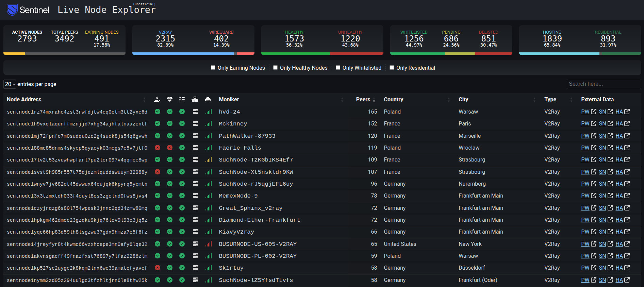Sort by the earning hand icon column

(x=157, y=99)
